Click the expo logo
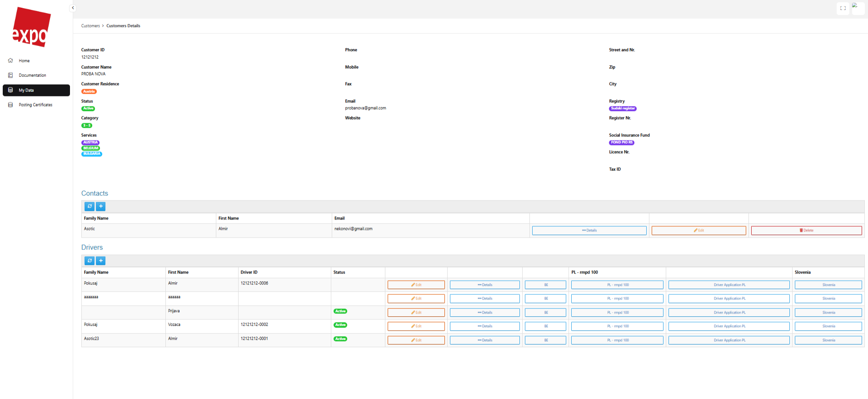This screenshot has height=399, width=868. (31, 28)
